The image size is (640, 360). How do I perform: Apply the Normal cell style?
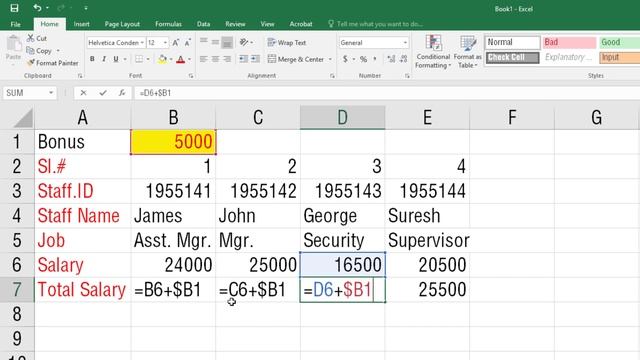coord(512,42)
